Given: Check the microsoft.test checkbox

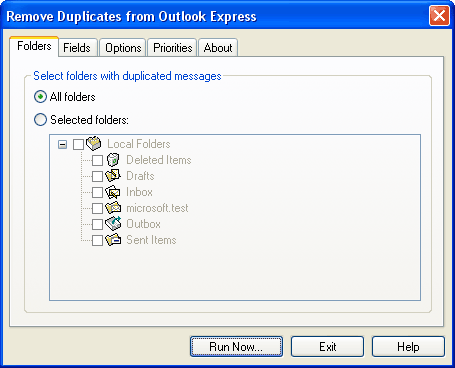Looking at the screenshot, I should (x=97, y=208).
